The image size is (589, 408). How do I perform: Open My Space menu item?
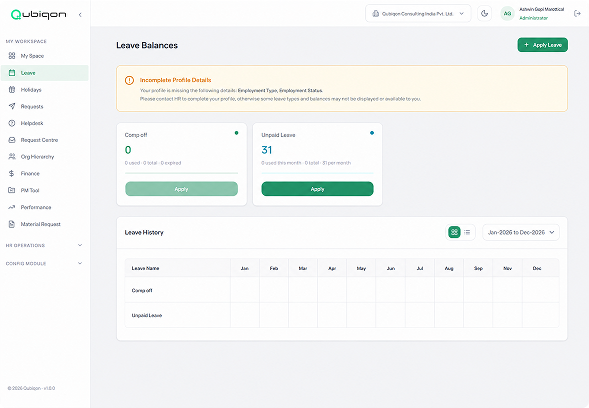45,56
